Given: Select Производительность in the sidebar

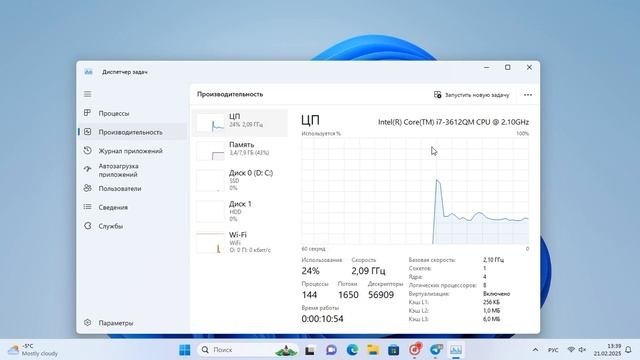Looking at the screenshot, I should (x=132, y=132).
